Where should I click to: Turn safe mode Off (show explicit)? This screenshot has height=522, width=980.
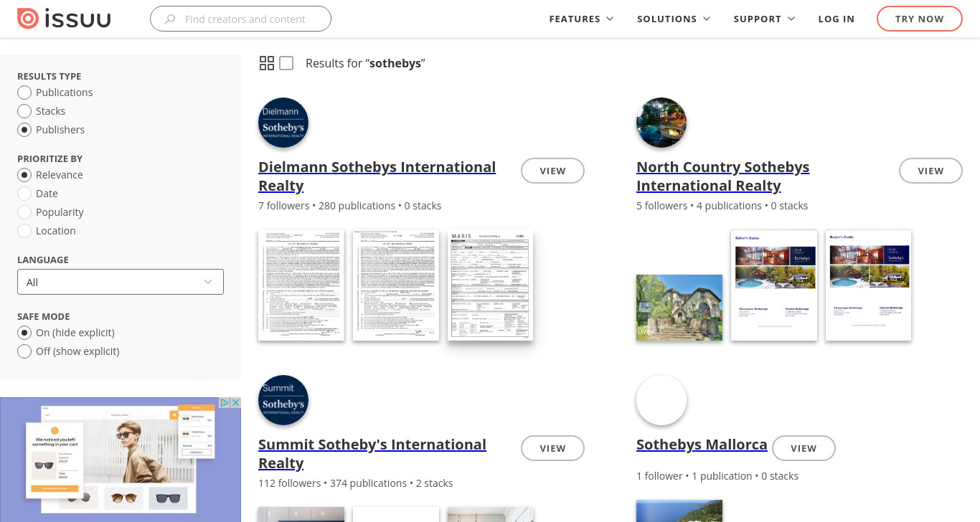(24, 351)
